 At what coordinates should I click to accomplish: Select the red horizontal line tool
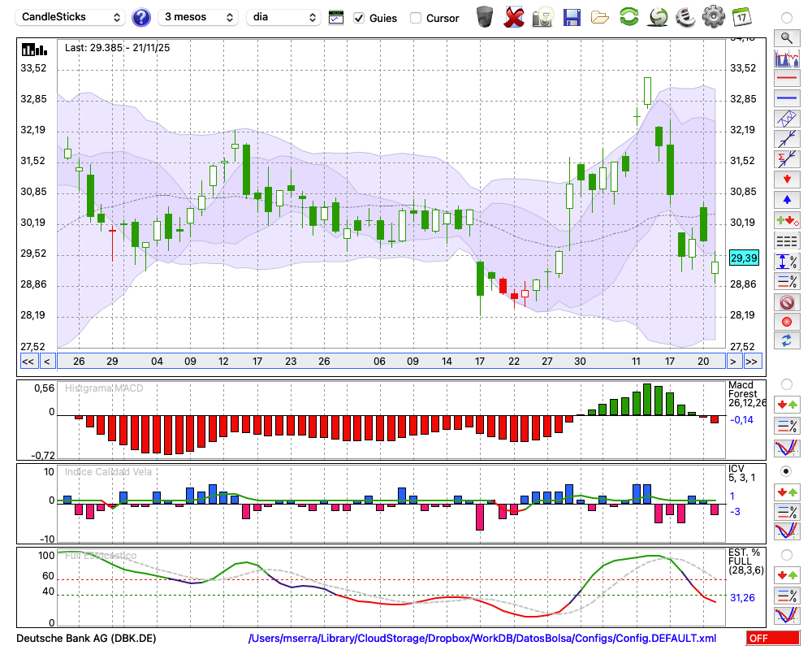click(786, 78)
